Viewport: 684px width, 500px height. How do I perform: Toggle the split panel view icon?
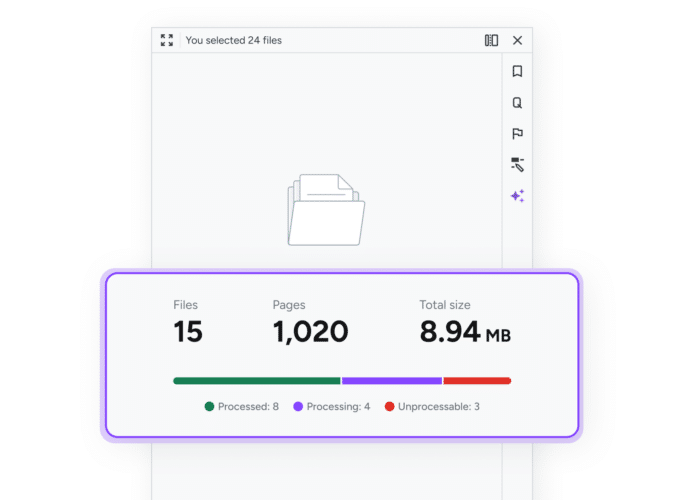tap(491, 40)
